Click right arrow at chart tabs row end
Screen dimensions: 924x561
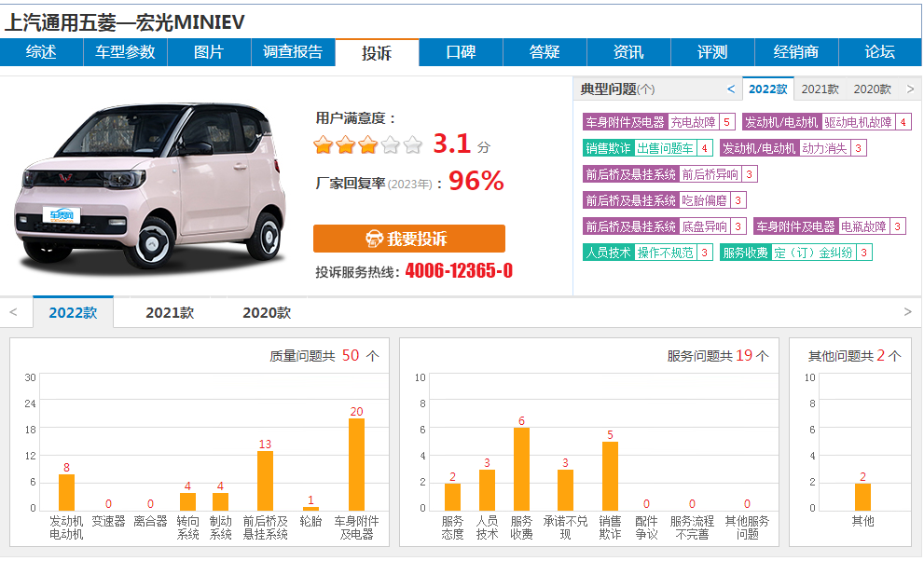(908, 312)
